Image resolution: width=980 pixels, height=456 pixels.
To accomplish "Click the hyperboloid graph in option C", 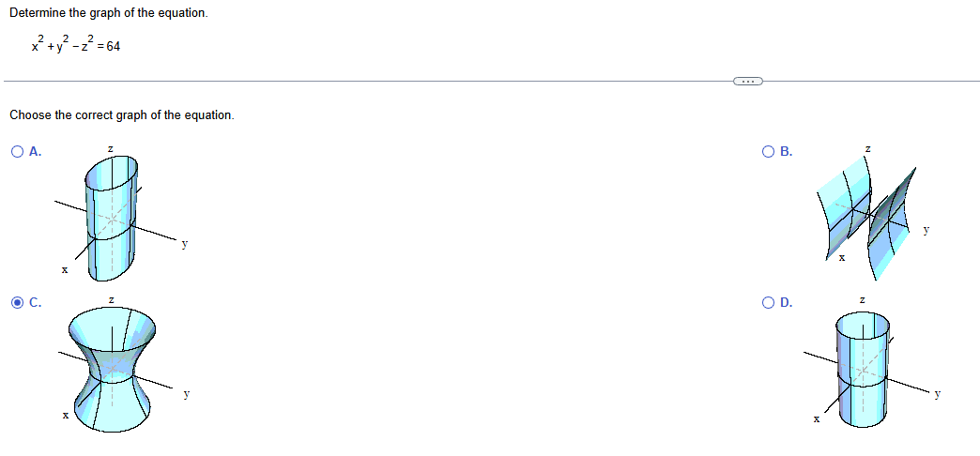I will click(112, 369).
